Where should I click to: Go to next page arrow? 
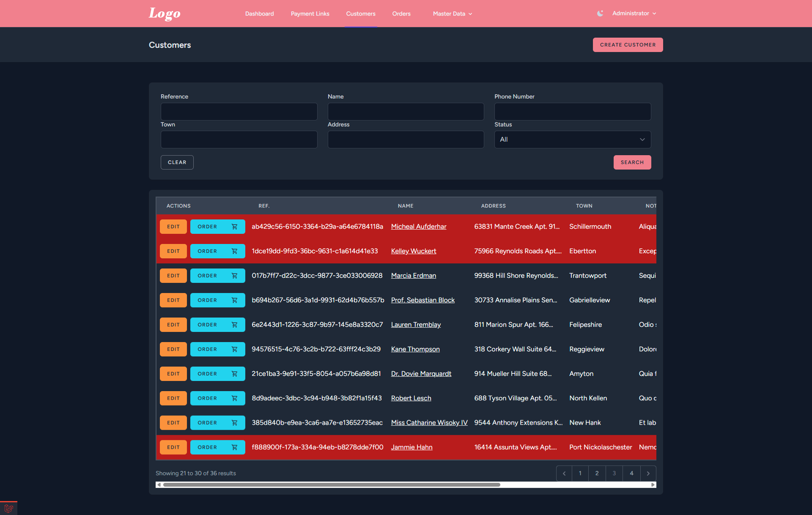[648, 474]
